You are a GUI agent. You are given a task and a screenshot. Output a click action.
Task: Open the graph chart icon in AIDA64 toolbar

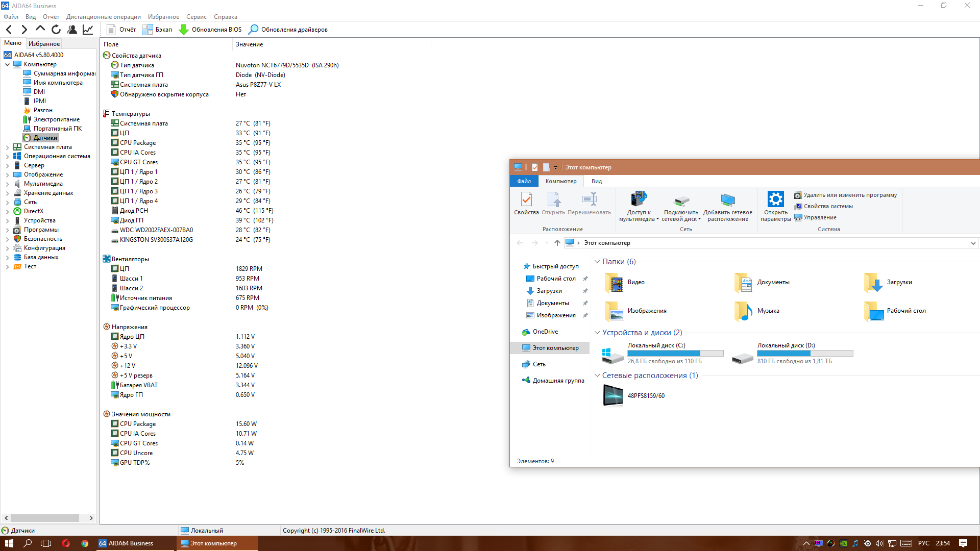[88, 30]
